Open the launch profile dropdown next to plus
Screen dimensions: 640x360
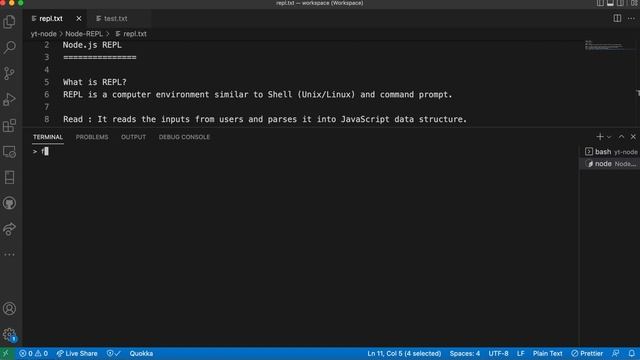click(609, 137)
